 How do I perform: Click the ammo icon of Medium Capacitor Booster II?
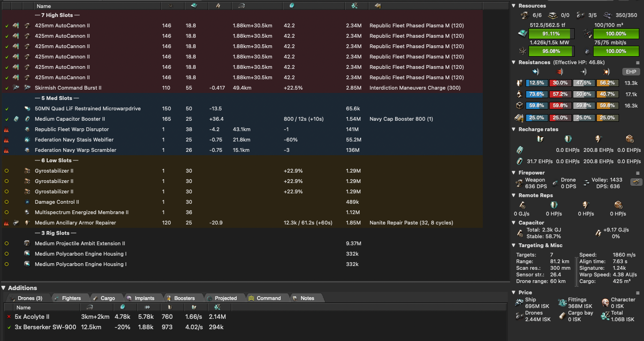coord(16,119)
